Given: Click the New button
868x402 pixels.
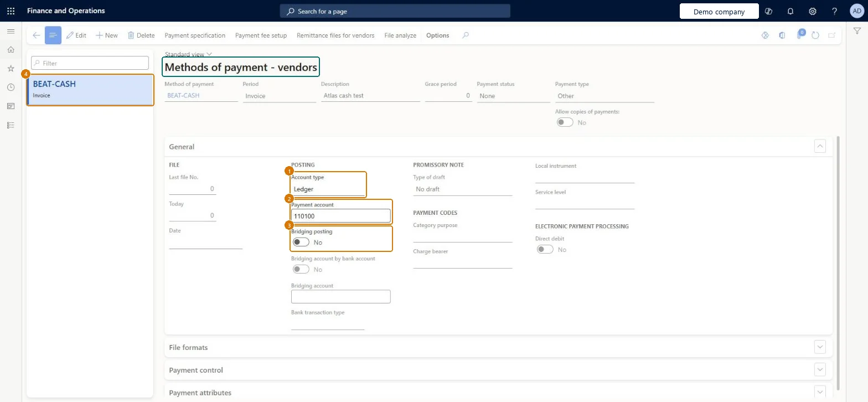Looking at the screenshot, I should point(107,35).
